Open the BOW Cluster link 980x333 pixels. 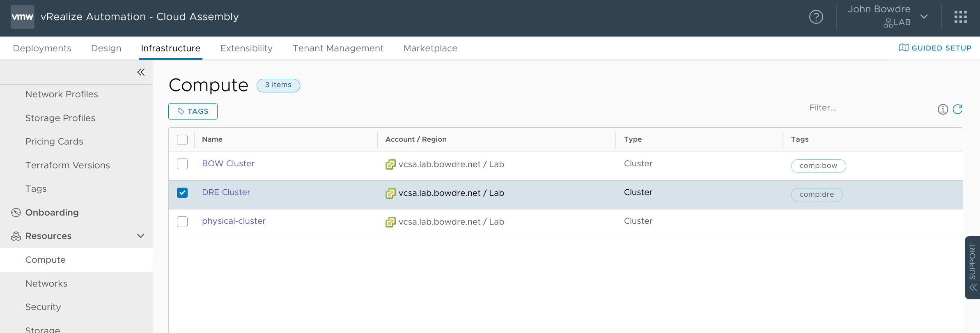228,163
